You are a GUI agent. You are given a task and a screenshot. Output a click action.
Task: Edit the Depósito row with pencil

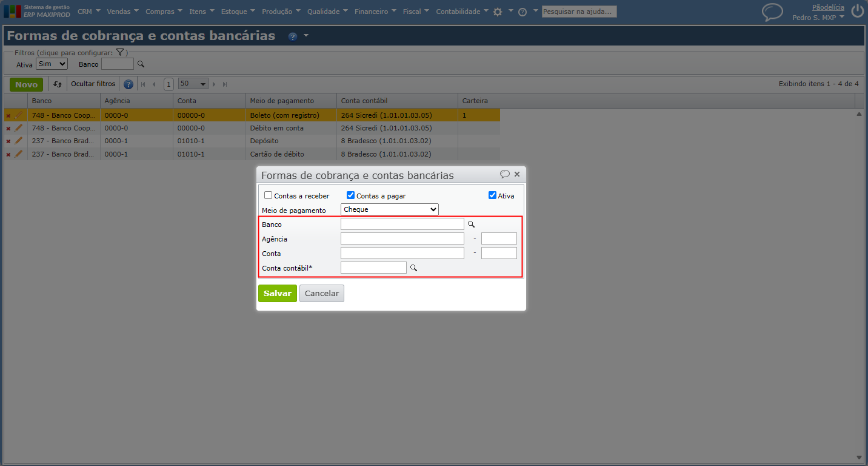tap(19, 141)
